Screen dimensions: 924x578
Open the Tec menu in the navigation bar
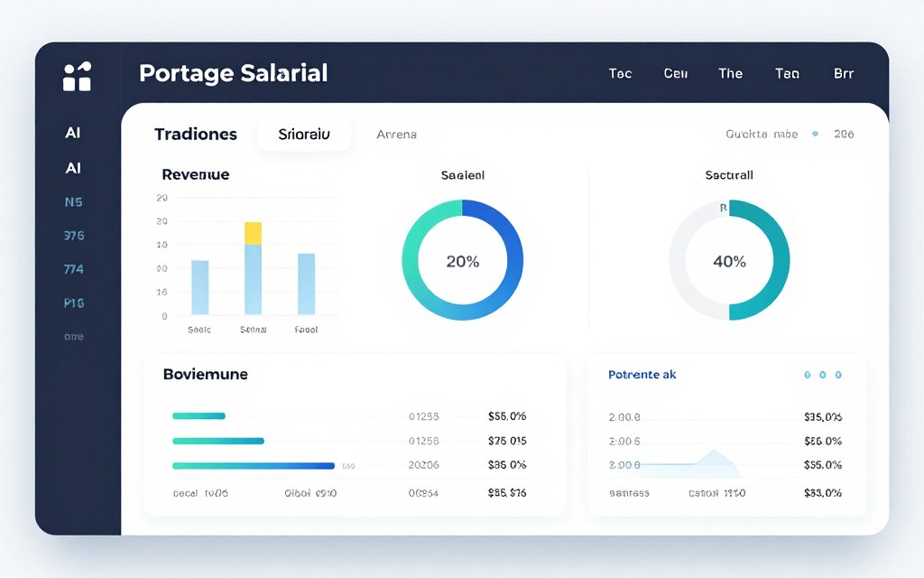pyautogui.click(x=620, y=73)
